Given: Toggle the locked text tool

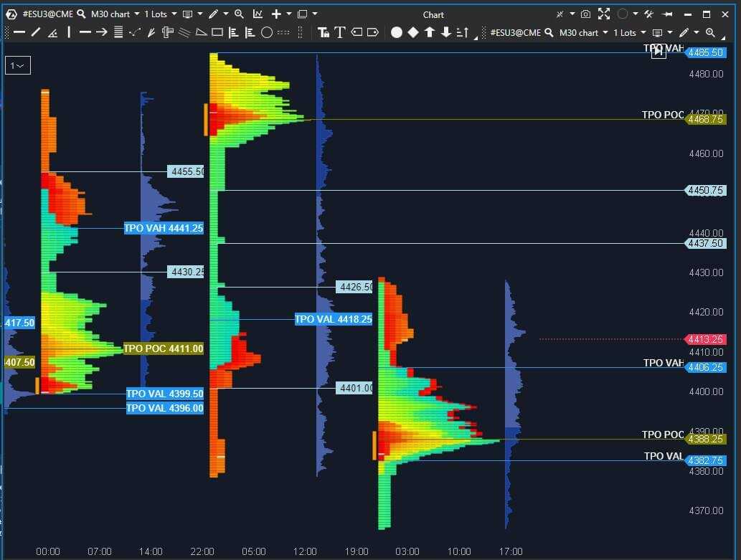Looking at the screenshot, I should point(324,32).
